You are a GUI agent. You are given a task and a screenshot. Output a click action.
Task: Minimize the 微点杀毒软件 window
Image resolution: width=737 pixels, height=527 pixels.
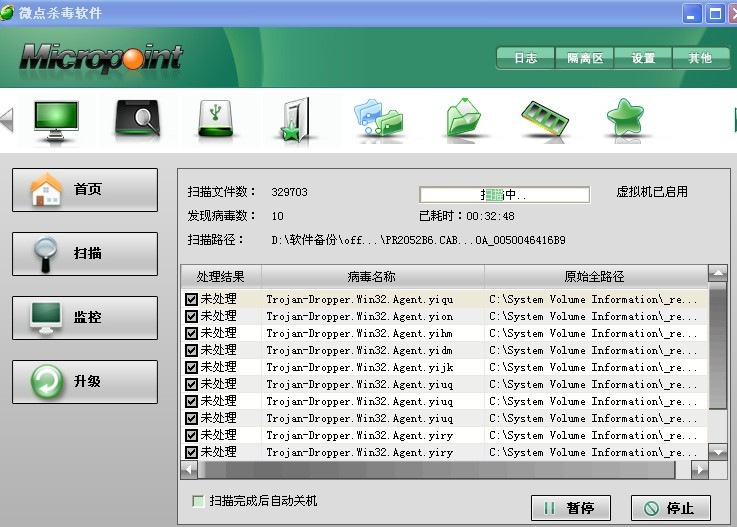[x=691, y=14]
